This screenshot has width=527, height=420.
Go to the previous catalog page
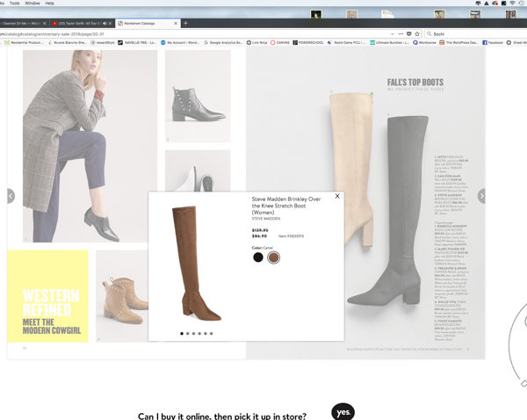(x=11, y=196)
